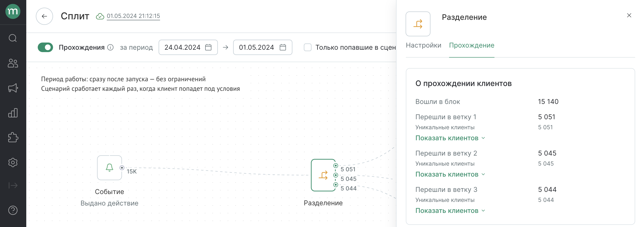Open the Mindbox logo home
The height and width of the screenshot is (227, 644).
pyautogui.click(x=13, y=11)
